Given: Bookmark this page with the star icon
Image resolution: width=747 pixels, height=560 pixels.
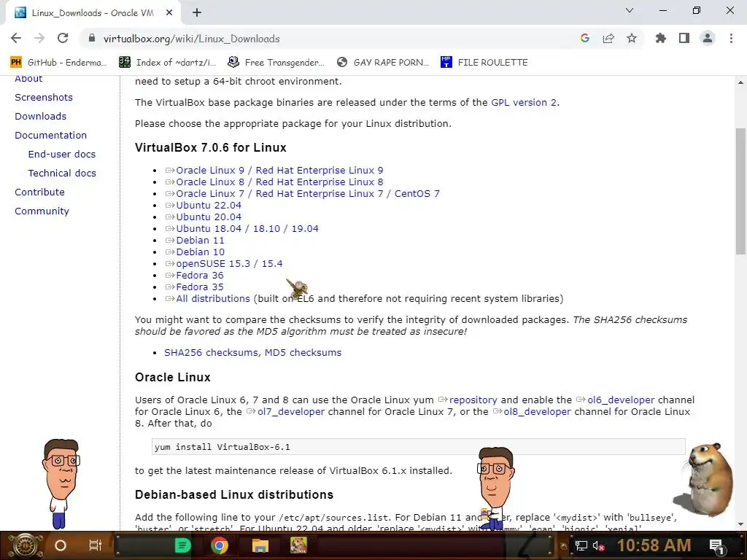Looking at the screenshot, I should pos(632,38).
